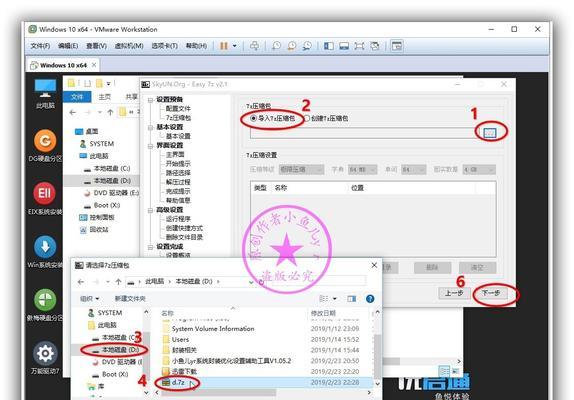
Task: Launch Win系统安装 desktop icon
Action: click(x=45, y=252)
